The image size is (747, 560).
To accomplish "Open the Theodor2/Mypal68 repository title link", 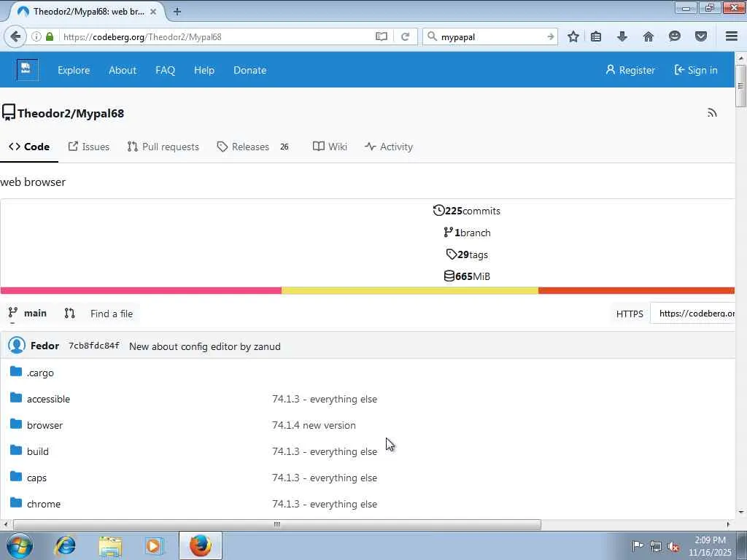I will [x=71, y=113].
